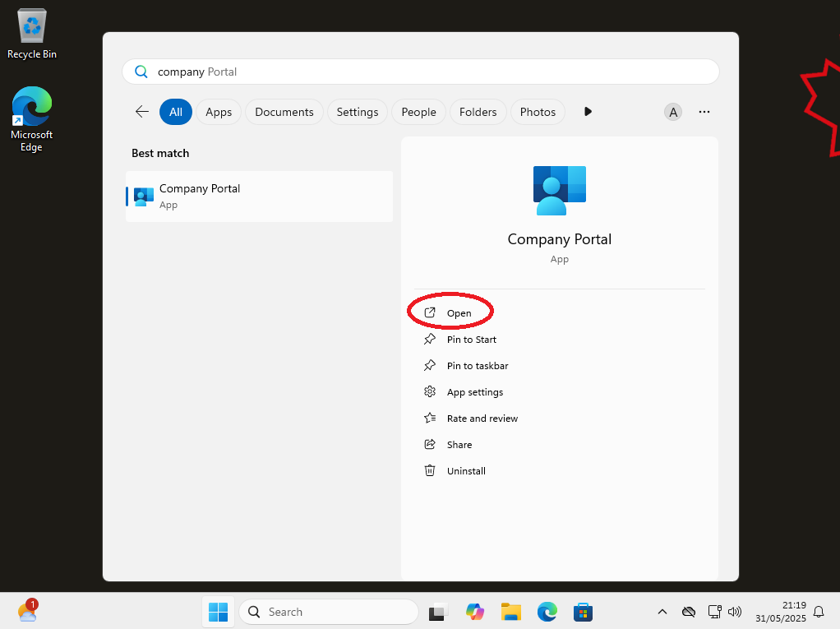Uninstall the Company Portal app
Viewport: 840px width, 629px height.
click(x=465, y=471)
